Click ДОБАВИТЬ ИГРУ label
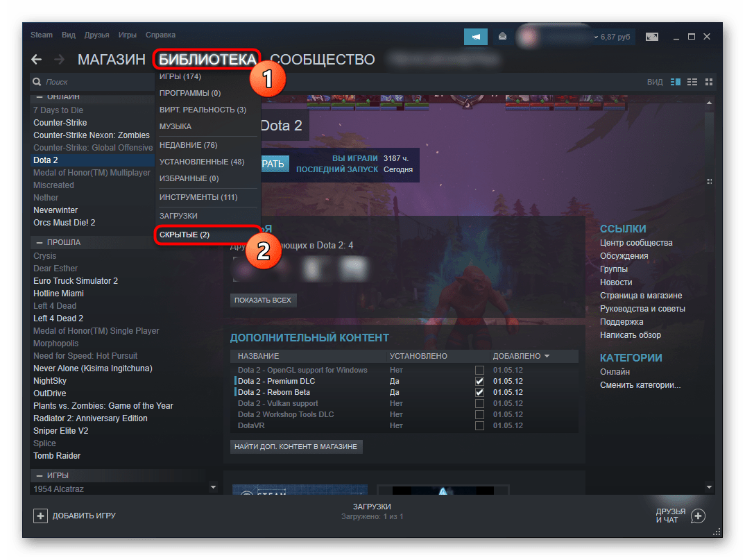Screen dimensions: 745x560 point(84,516)
